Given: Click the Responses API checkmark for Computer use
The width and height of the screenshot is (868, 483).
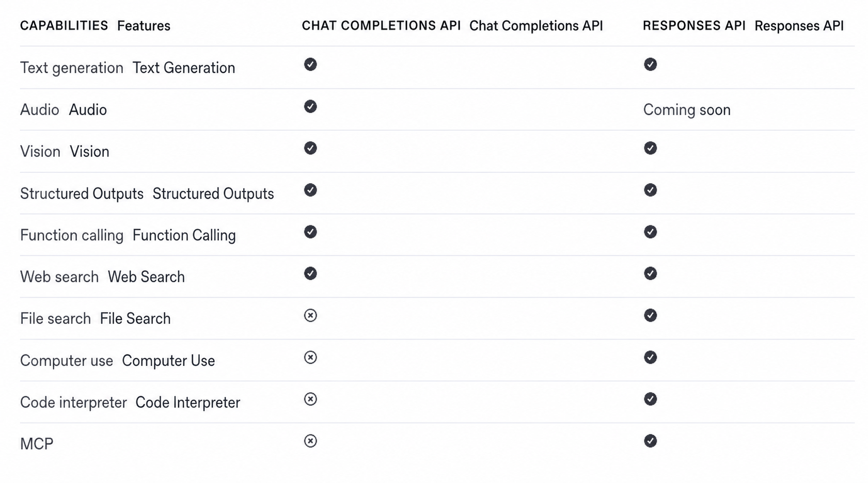Looking at the screenshot, I should 650,357.
